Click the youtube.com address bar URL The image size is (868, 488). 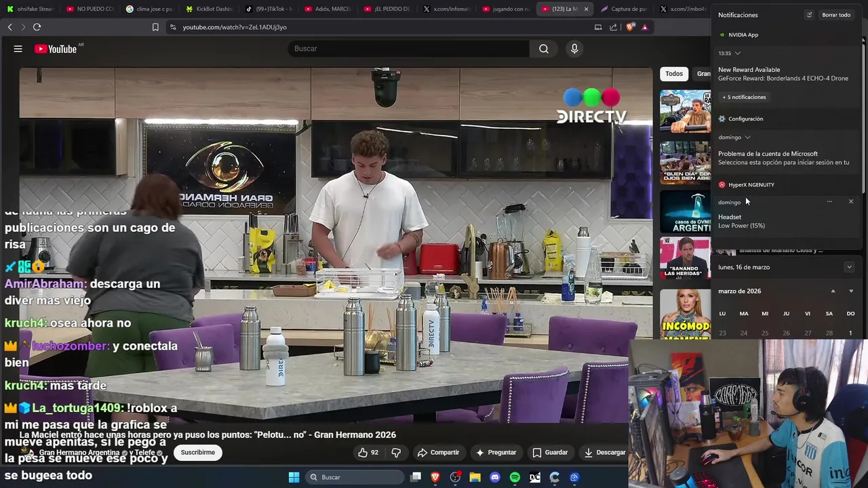tap(235, 27)
